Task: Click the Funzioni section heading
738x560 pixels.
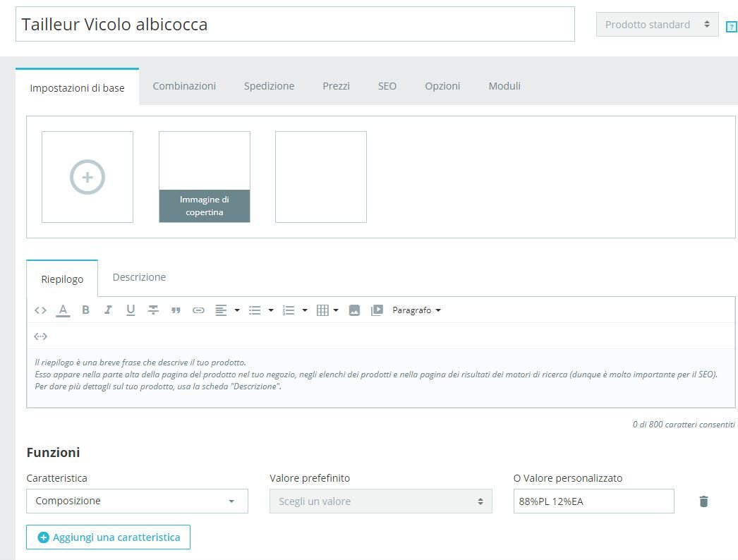Action: click(x=53, y=452)
